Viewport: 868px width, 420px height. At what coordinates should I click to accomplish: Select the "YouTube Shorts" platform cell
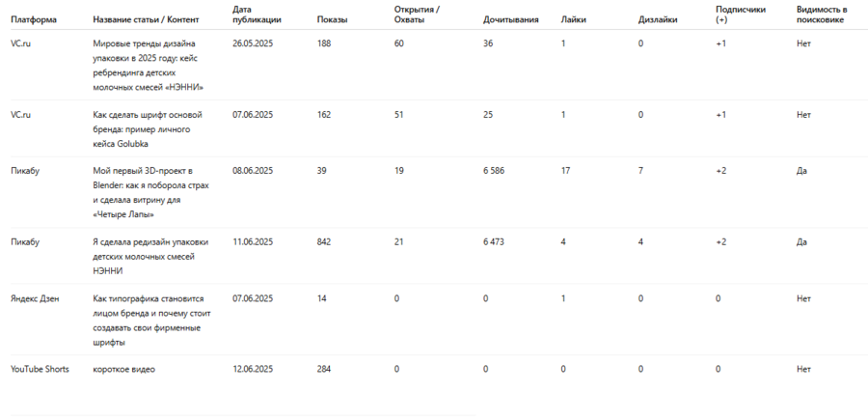pyautogui.click(x=40, y=369)
